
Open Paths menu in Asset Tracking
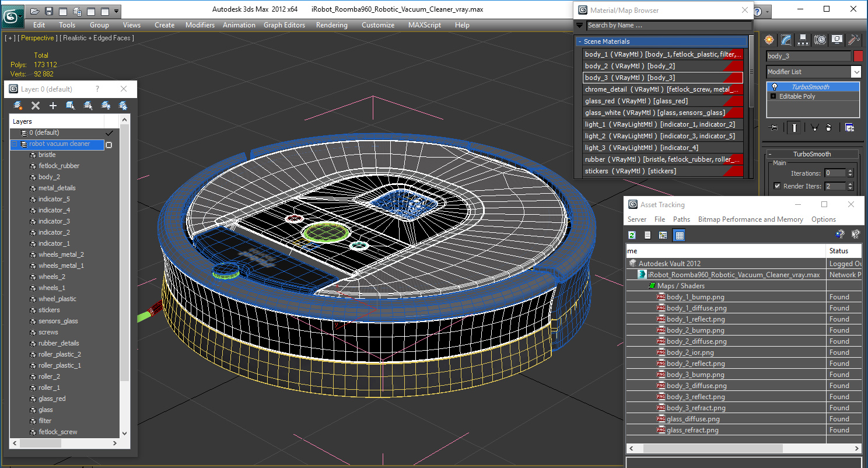681,219
